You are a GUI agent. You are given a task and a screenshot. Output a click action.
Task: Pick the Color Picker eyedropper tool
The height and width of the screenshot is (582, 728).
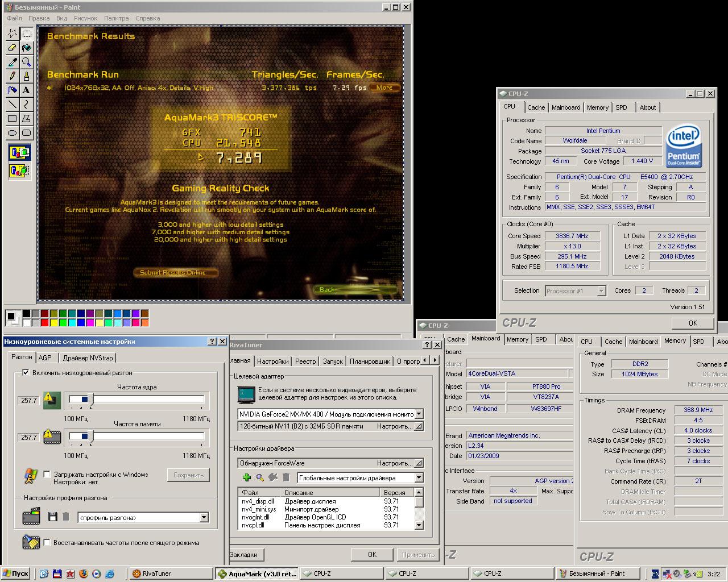click(12, 62)
